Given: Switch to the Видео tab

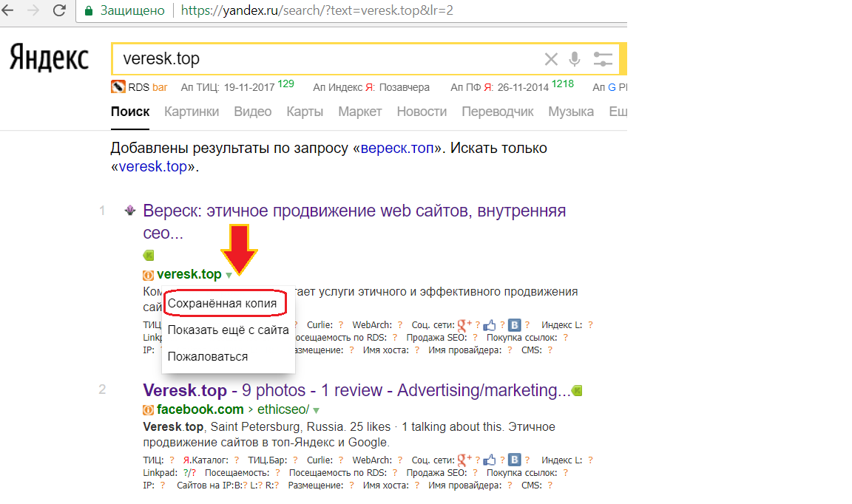Looking at the screenshot, I should pyautogui.click(x=253, y=112).
